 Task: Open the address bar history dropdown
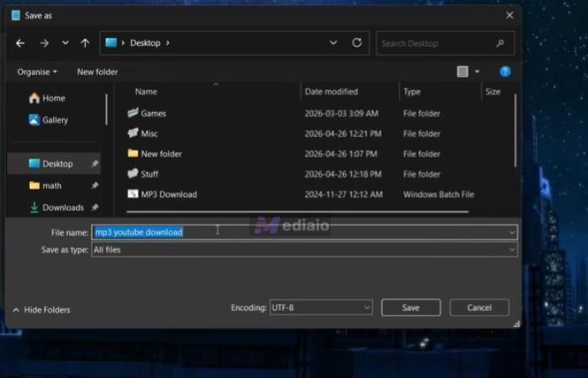333,43
